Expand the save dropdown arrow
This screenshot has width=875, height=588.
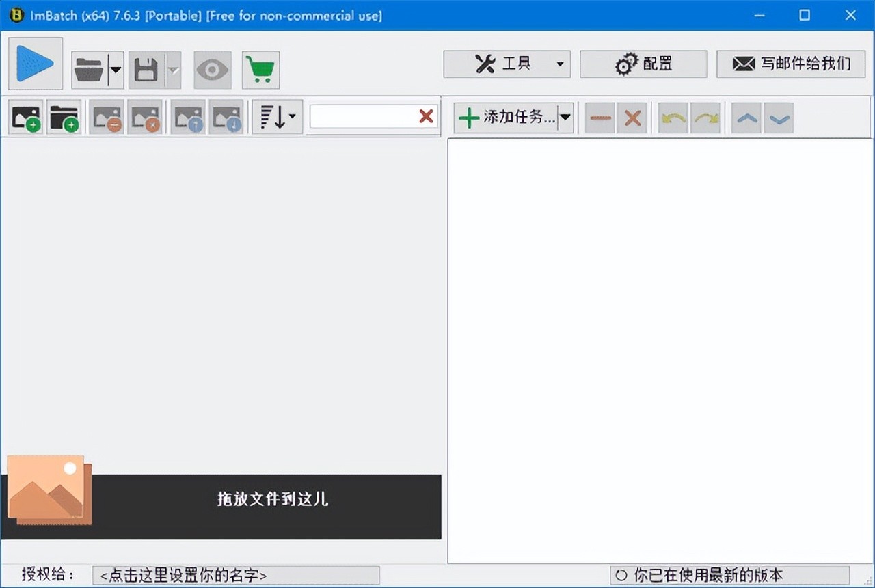point(173,70)
